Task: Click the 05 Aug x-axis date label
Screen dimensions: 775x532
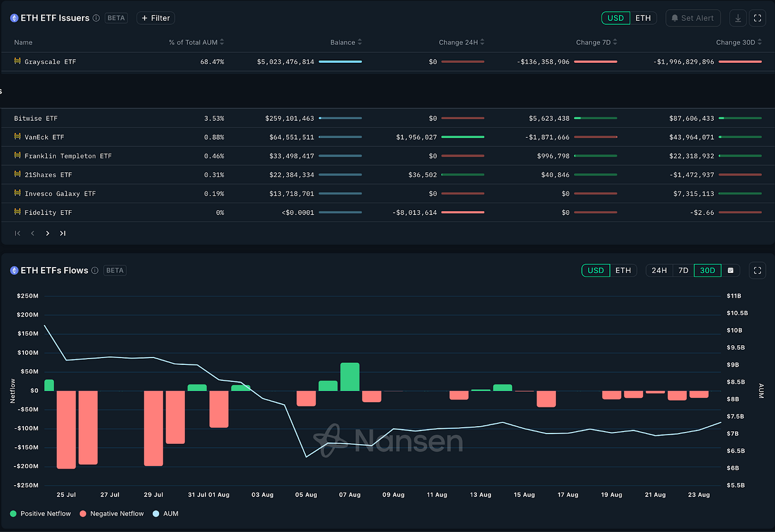Action: [306, 495]
